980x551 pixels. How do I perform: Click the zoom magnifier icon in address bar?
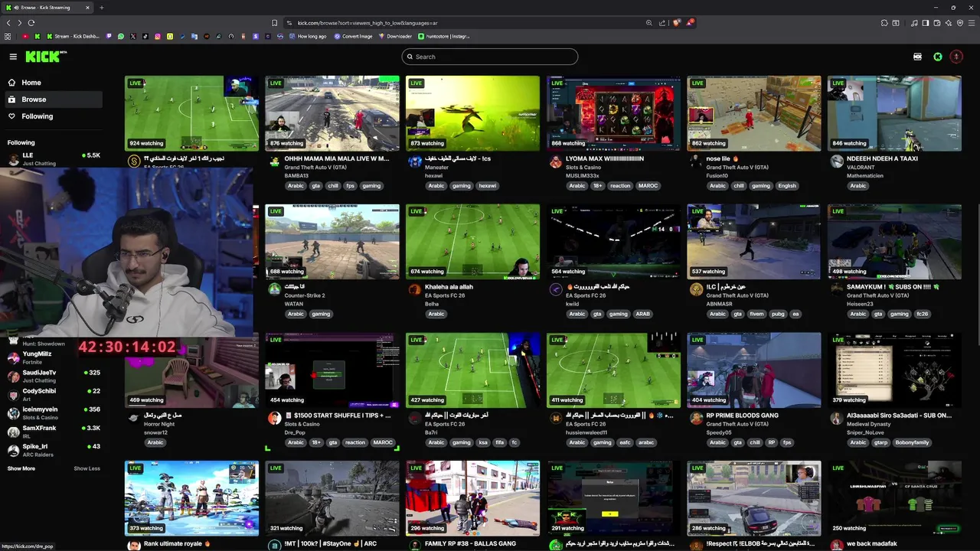point(649,23)
